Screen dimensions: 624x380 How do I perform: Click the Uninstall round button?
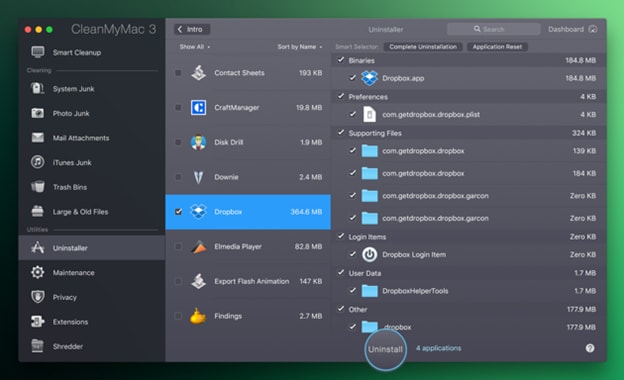click(385, 349)
